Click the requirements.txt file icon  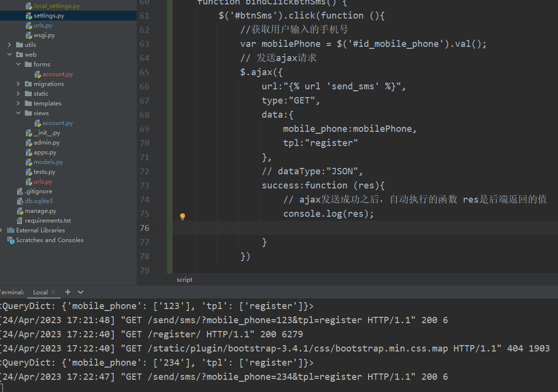tap(20, 221)
